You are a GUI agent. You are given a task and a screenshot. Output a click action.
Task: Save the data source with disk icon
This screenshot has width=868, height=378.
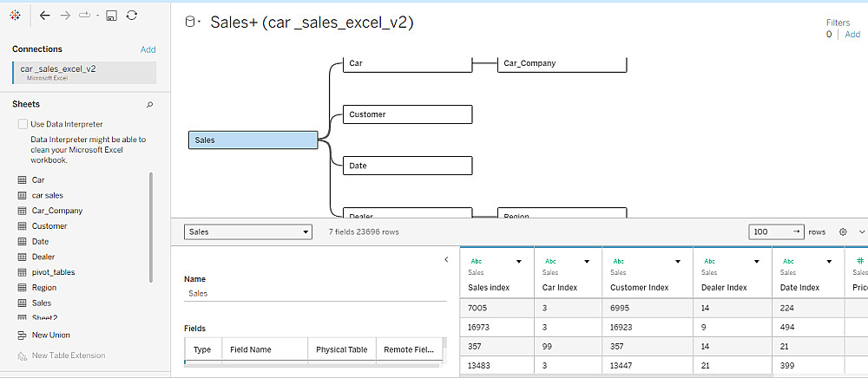(x=111, y=16)
